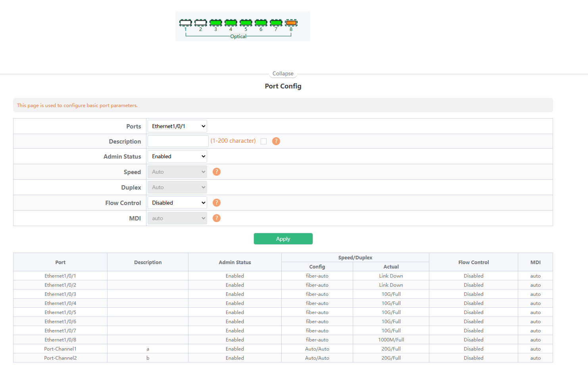Select the Ethernet1/0/3 table row

(x=60, y=294)
